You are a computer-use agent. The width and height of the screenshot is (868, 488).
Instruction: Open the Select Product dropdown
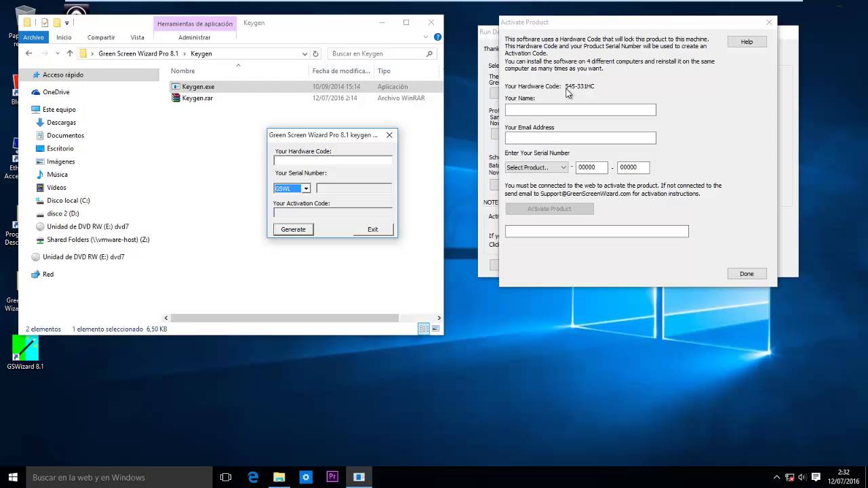536,167
